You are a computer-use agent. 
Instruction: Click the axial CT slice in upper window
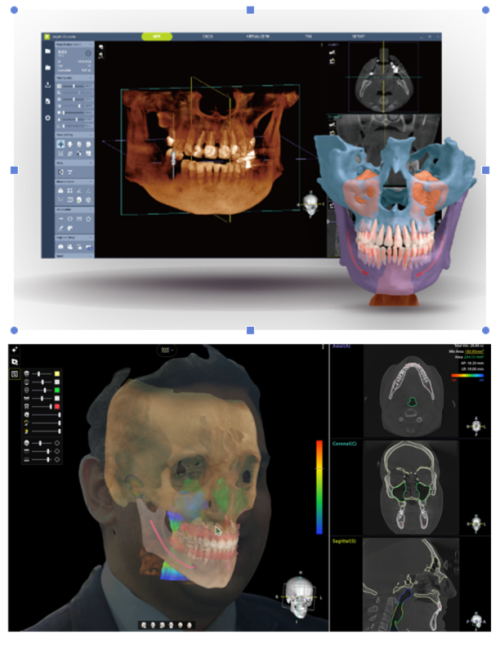pos(384,77)
